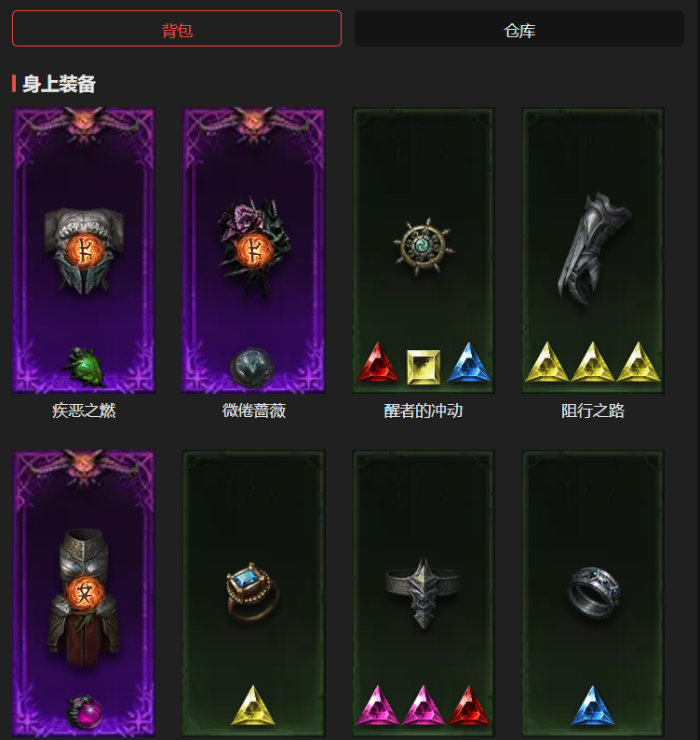Click the yellow square gem on 醒者的冲动
This screenshot has height=740, width=700.
(424, 367)
